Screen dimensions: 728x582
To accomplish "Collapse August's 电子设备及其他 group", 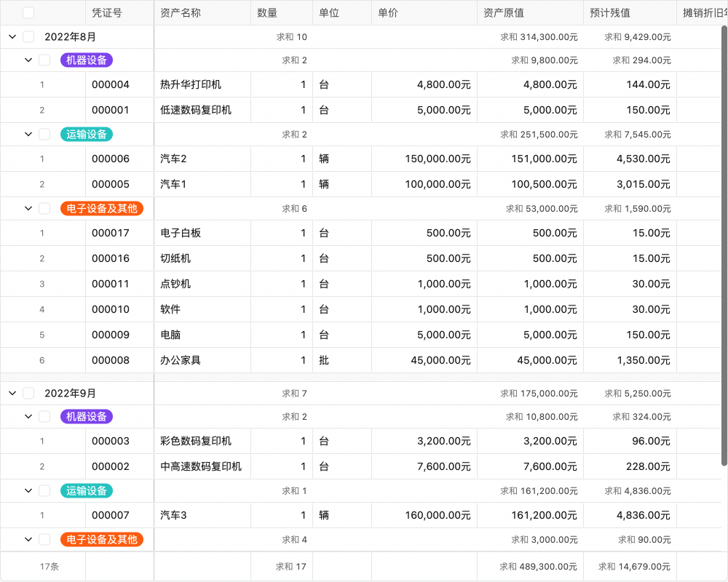I will (x=28, y=208).
